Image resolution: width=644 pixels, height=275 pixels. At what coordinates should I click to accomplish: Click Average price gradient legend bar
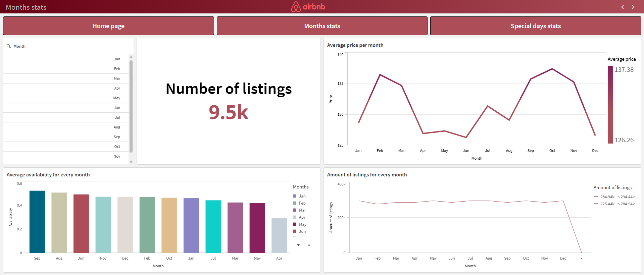610,105
